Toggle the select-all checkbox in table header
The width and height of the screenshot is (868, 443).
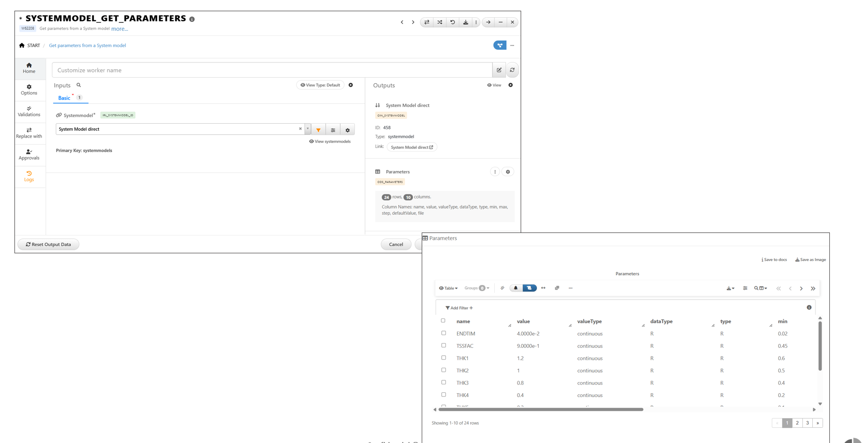[443, 321]
